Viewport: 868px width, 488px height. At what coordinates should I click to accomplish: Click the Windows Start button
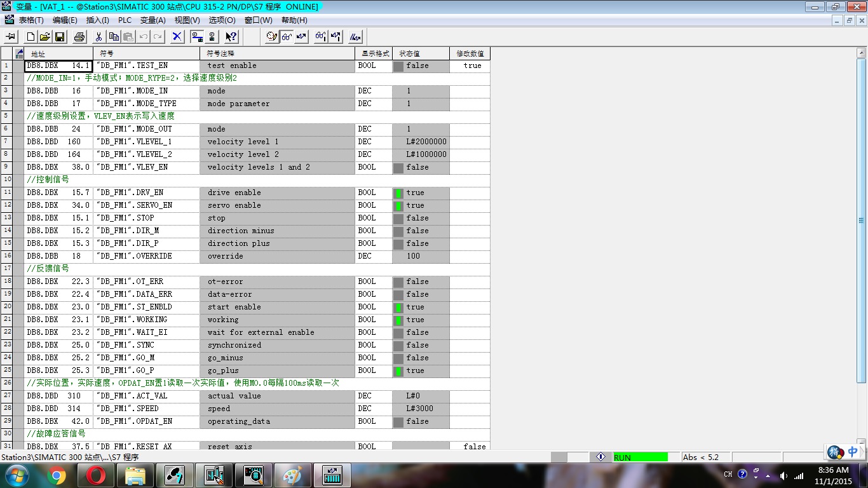pyautogui.click(x=17, y=475)
